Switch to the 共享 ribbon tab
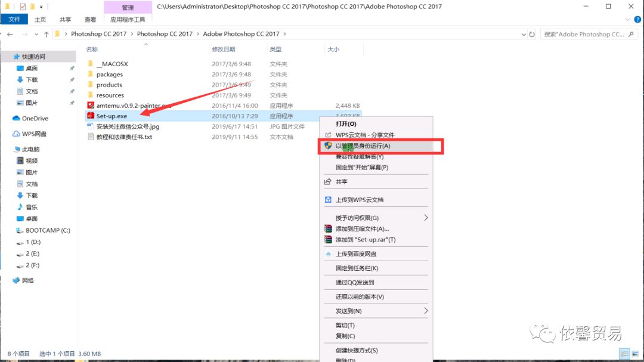The width and height of the screenshot is (644, 362). pyautogui.click(x=65, y=19)
